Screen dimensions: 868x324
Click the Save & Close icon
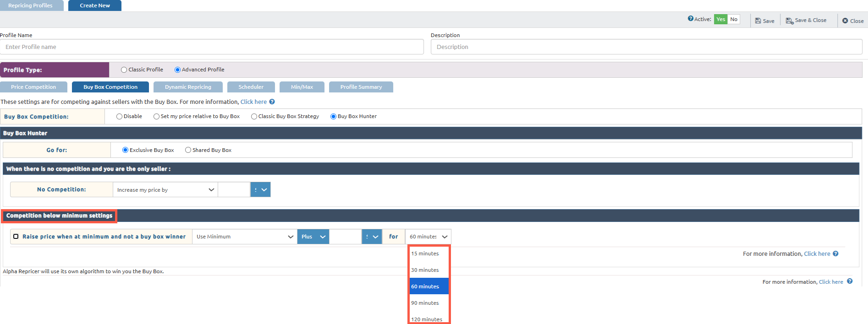(789, 21)
